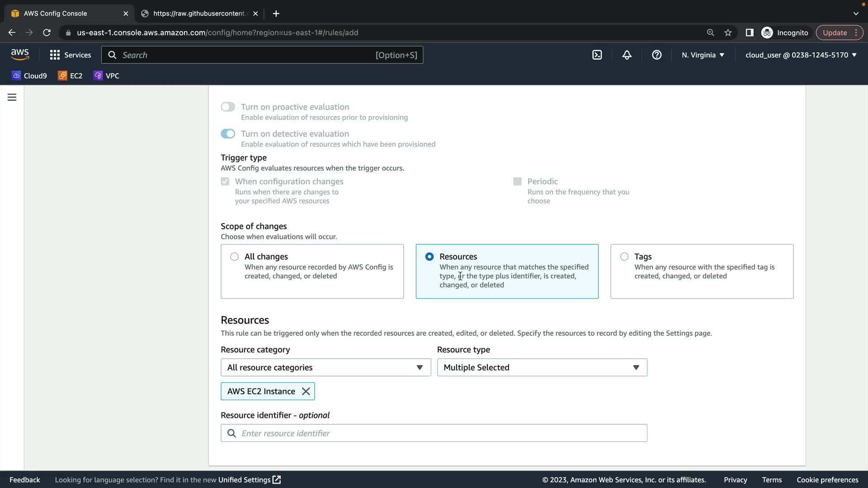Bookmark page with the star icon
The image size is (868, 488).
click(728, 33)
